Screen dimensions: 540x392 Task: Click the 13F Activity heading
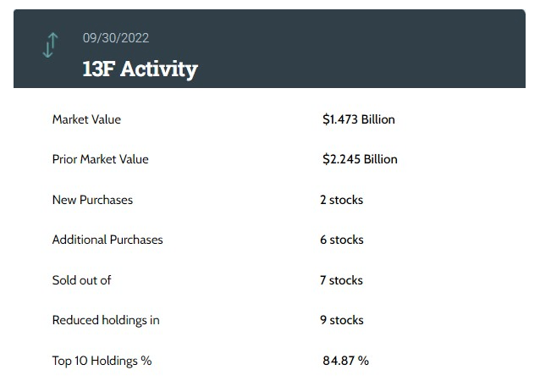141,69
